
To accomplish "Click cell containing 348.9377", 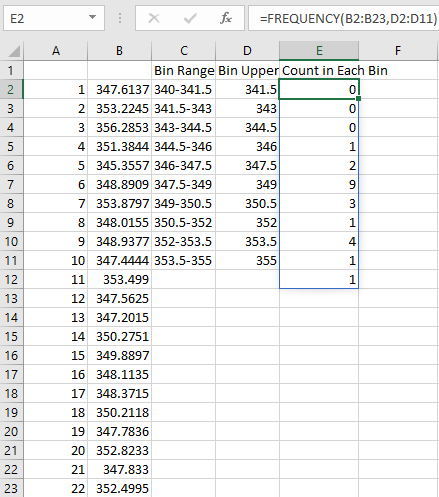I will pos(120,241).
